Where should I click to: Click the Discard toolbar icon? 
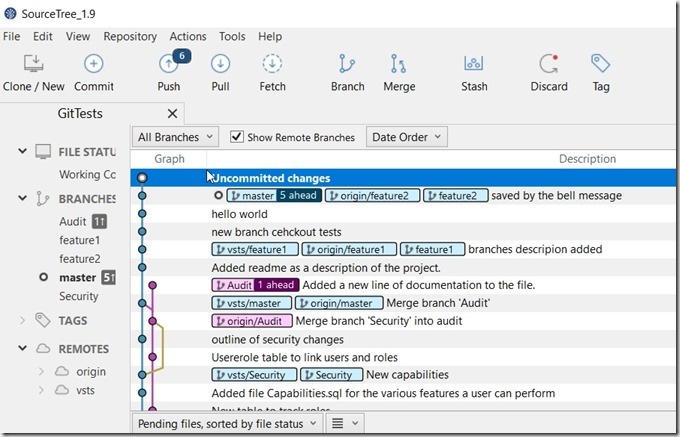coord(549,64)
